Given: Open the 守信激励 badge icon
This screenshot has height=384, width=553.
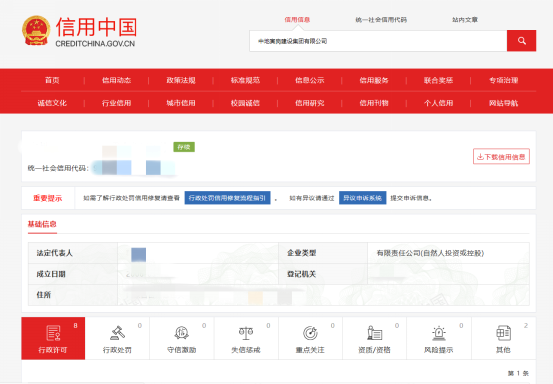Looking at the screenshot, I should 182,333.
